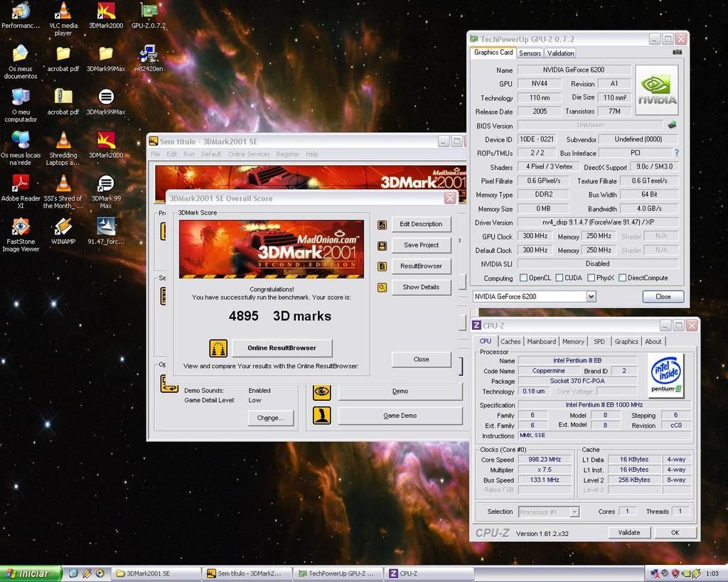Click the magnifier icon beside Show Details

(x=382, y=288)
